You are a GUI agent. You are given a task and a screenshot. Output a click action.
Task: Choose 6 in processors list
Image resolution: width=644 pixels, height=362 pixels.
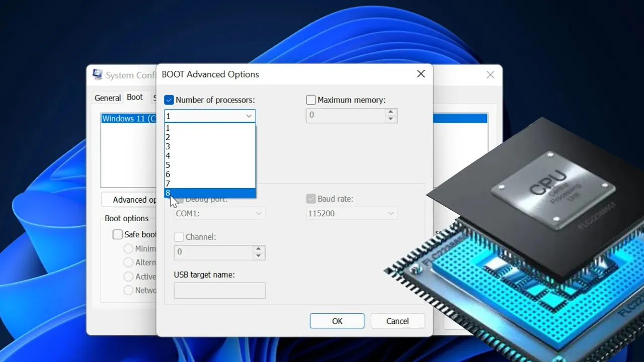tap(210, 174)
